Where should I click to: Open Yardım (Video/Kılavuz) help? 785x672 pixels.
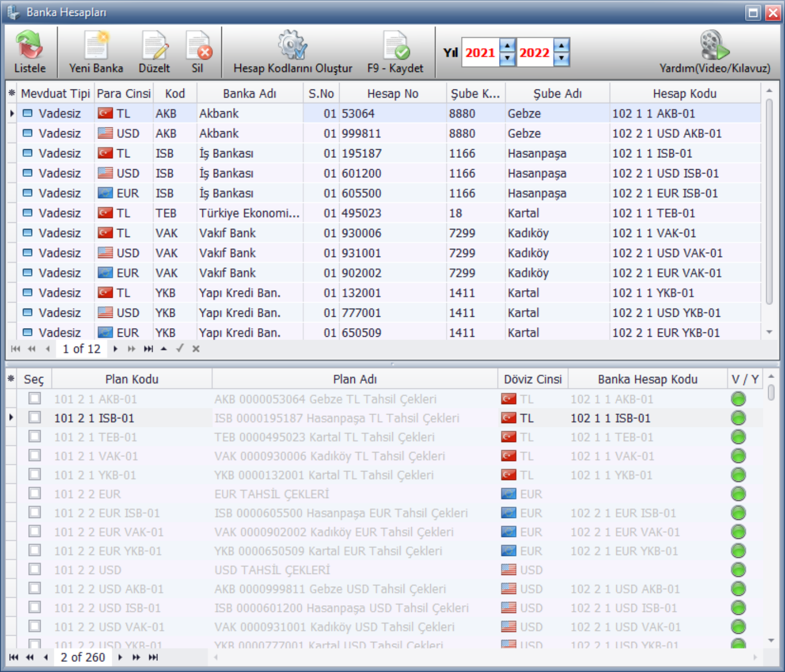714,52
